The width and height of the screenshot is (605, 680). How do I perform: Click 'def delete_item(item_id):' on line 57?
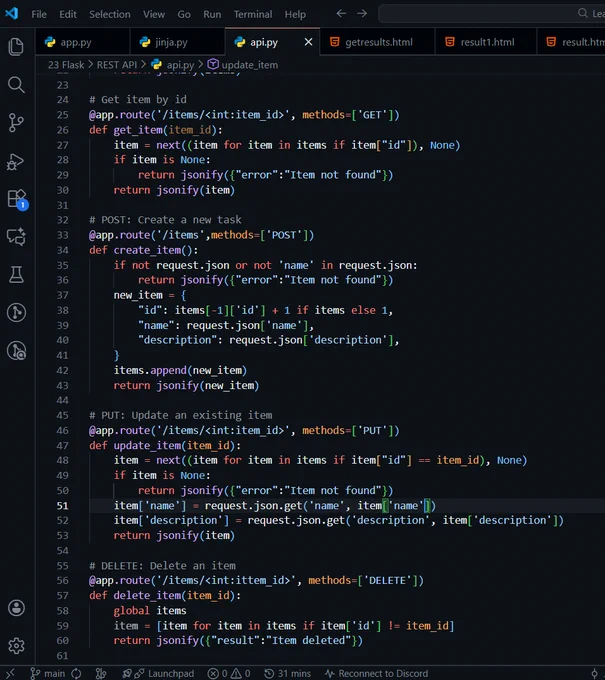point(165,595)
